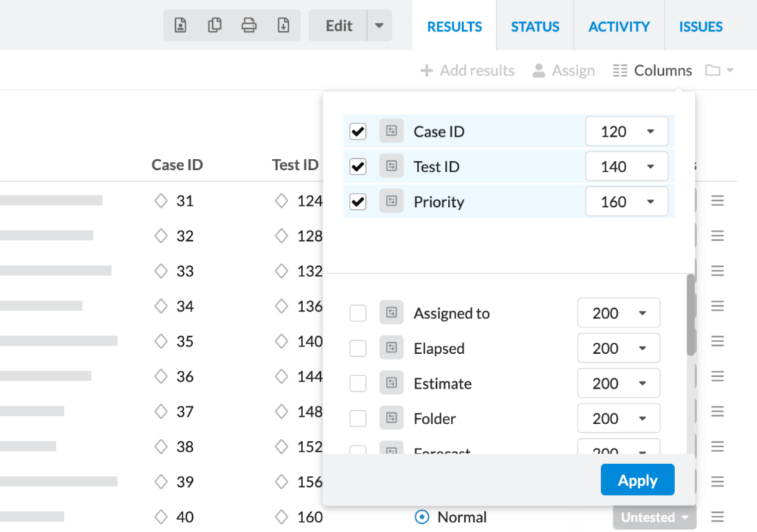This screenshot has height=532, width=757.
Task: Click the grouping icon next to Priority
Action: point(391,201)
